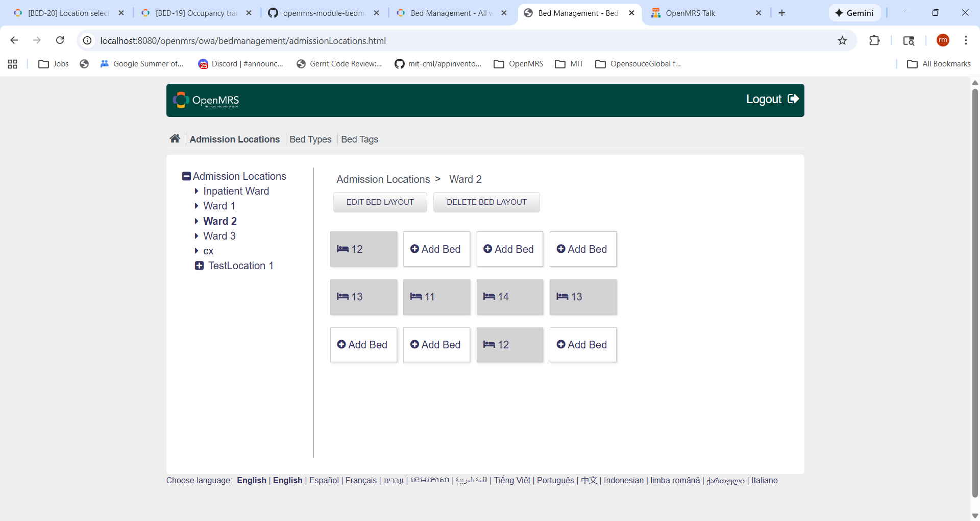Select bed 14 in the layout
The width and height of the screenshot is (980, 521).
click(x=509, y=297)
